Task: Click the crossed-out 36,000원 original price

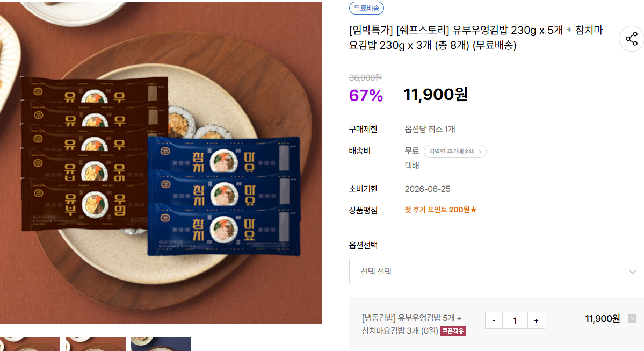Action: pyautogui.click(x=365, y=77)
